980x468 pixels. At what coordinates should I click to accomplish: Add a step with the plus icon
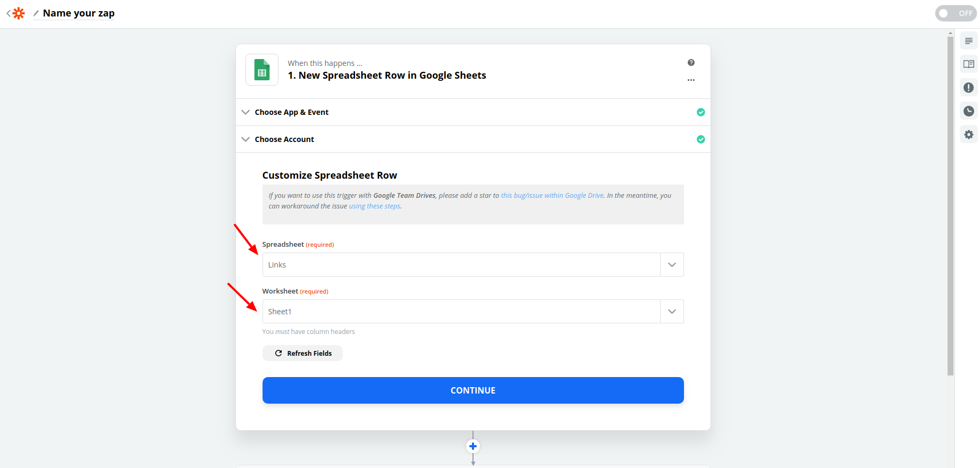[x=473, y=446]
